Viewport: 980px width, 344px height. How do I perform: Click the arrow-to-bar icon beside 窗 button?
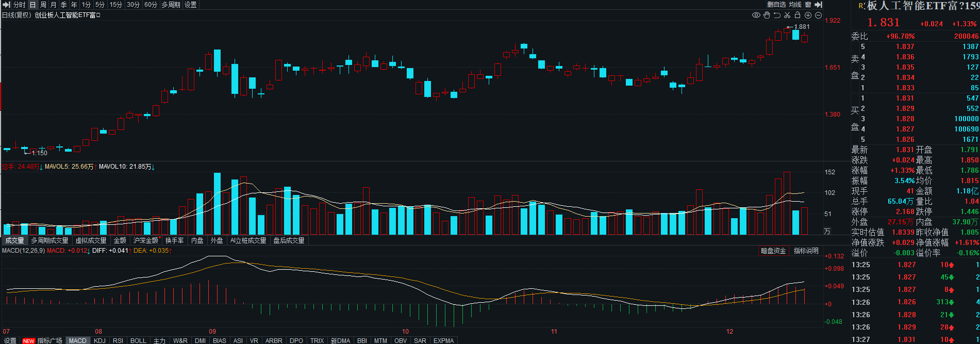pos(818,5)
